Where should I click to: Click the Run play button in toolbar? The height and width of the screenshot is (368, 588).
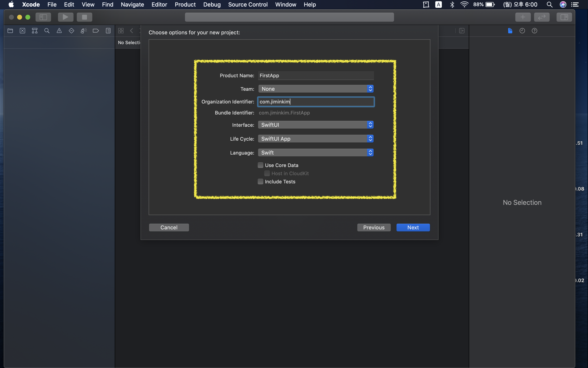pyautogui.click(x=65, y=17)
